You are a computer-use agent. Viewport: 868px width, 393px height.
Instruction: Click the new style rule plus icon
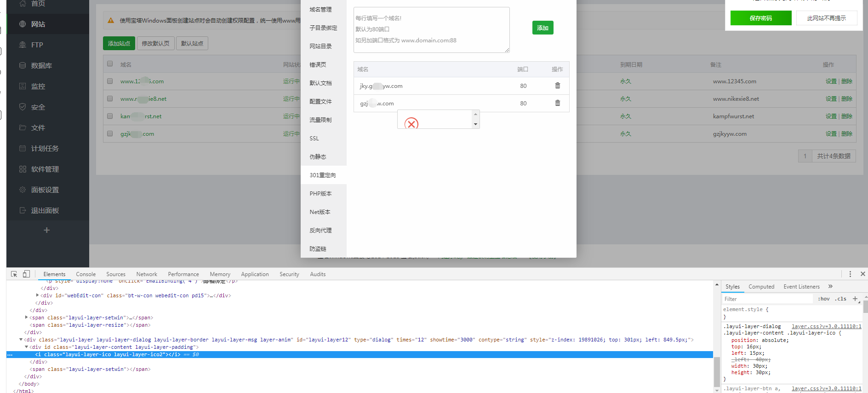[x=855, y=299]
